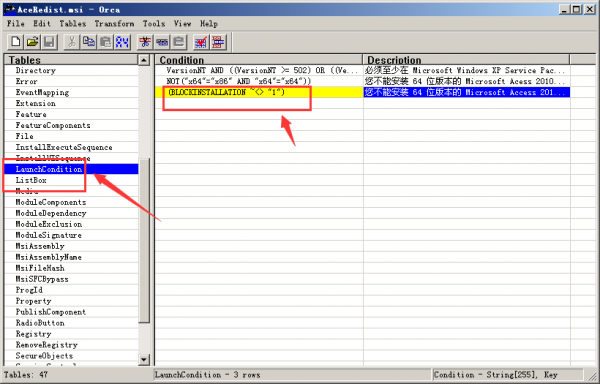Click the Find binoculars toolbar icon
The height and width of the screenshot is (384, 600).
pyautogui.click(x=122, y=42)
